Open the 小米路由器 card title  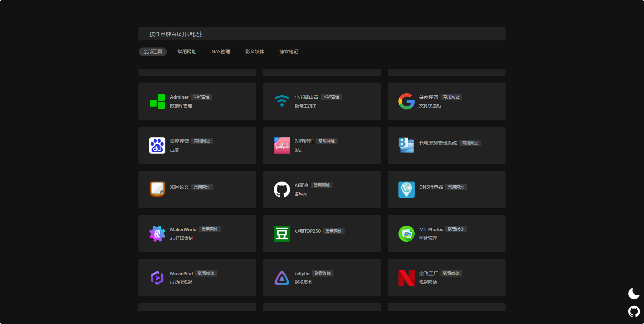click(307, 97)
